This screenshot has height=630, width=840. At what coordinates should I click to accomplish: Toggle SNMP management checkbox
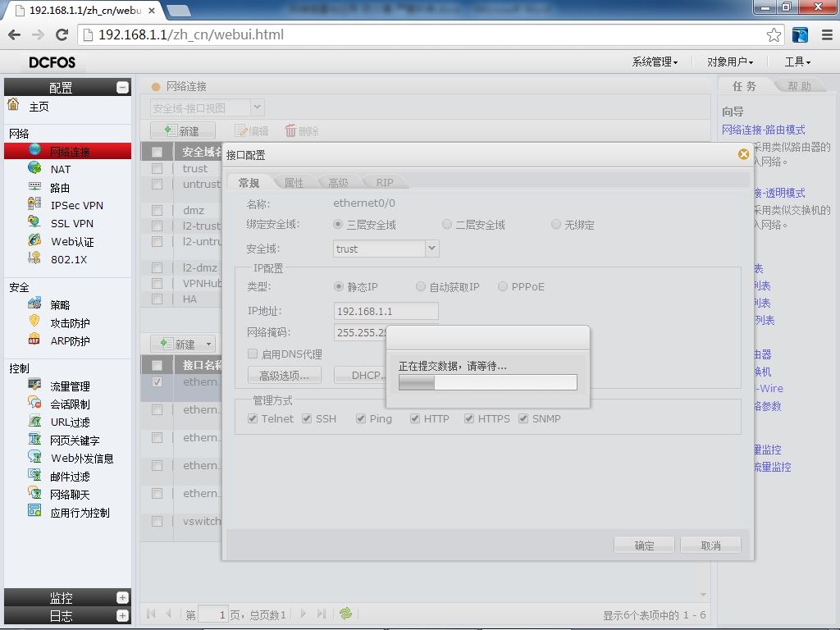click(523, 418)
